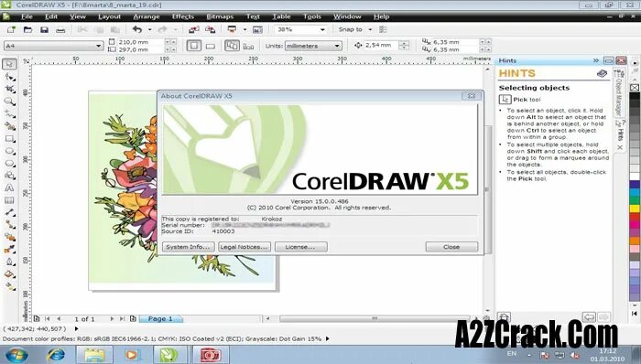Screen dimensions: 641x364
Task: Open the Bitmaps menu
Action: tap(220, 16)
